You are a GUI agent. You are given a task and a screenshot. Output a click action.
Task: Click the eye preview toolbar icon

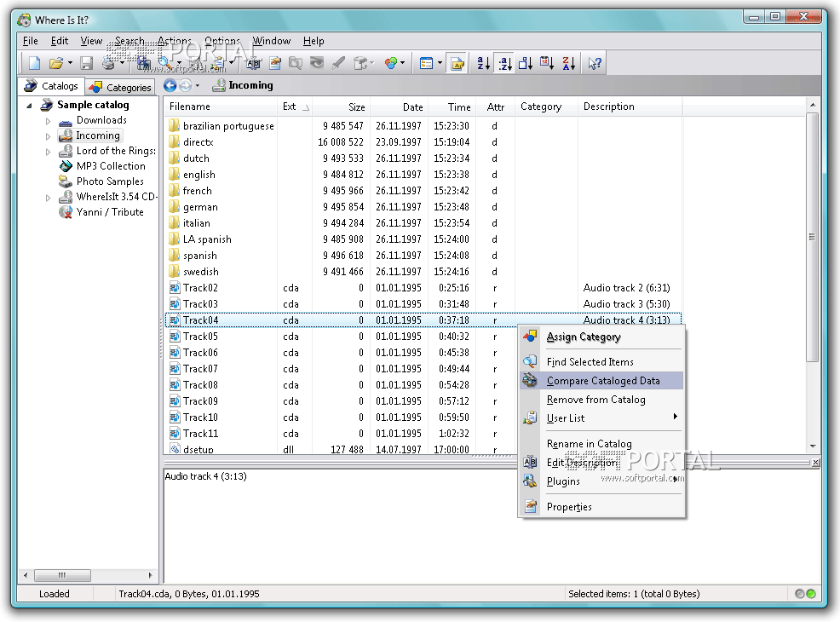pos(317,63)
